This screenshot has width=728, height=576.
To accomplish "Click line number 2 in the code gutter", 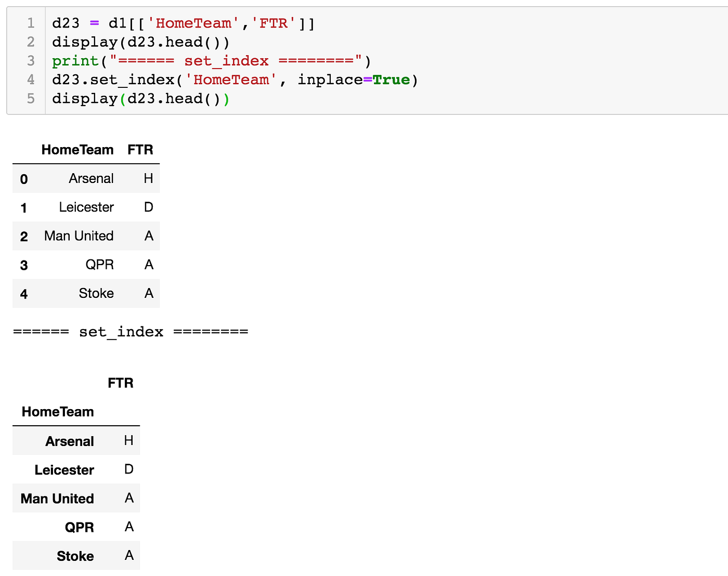I will 31,42.
